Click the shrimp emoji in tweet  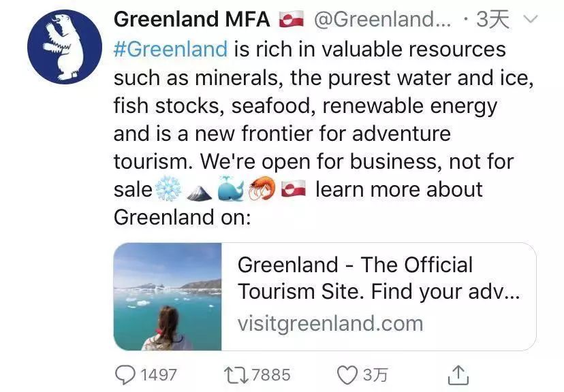click(x=262, y=190)
